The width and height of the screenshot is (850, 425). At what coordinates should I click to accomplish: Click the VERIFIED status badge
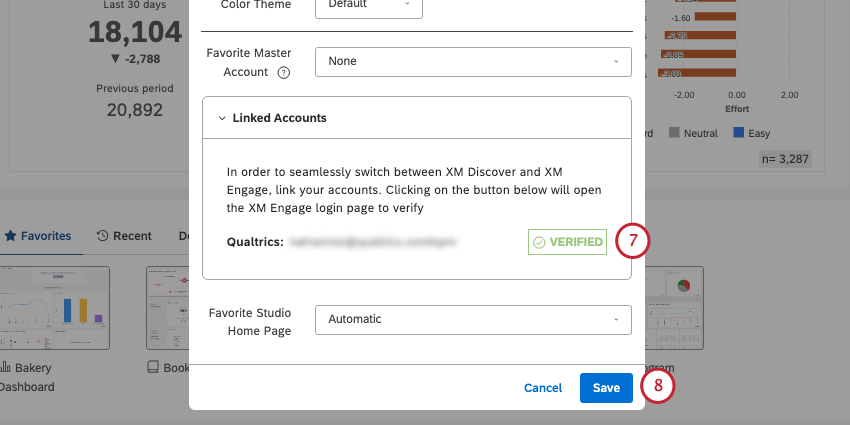(567, 242)
